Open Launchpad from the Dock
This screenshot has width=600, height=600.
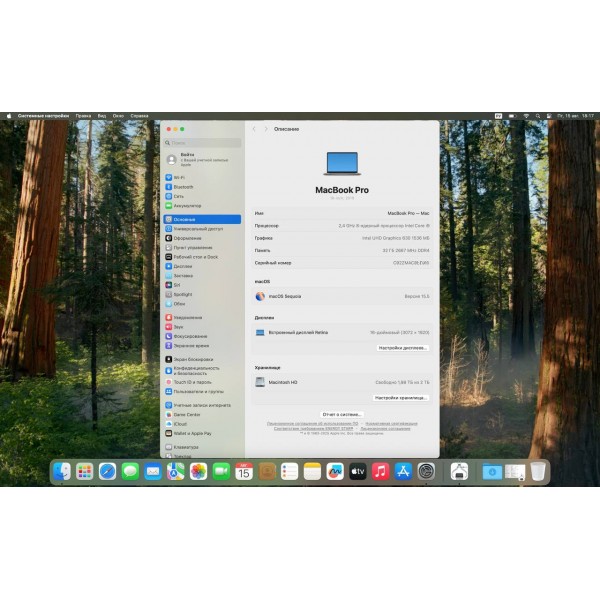click(x=85, y=471)
